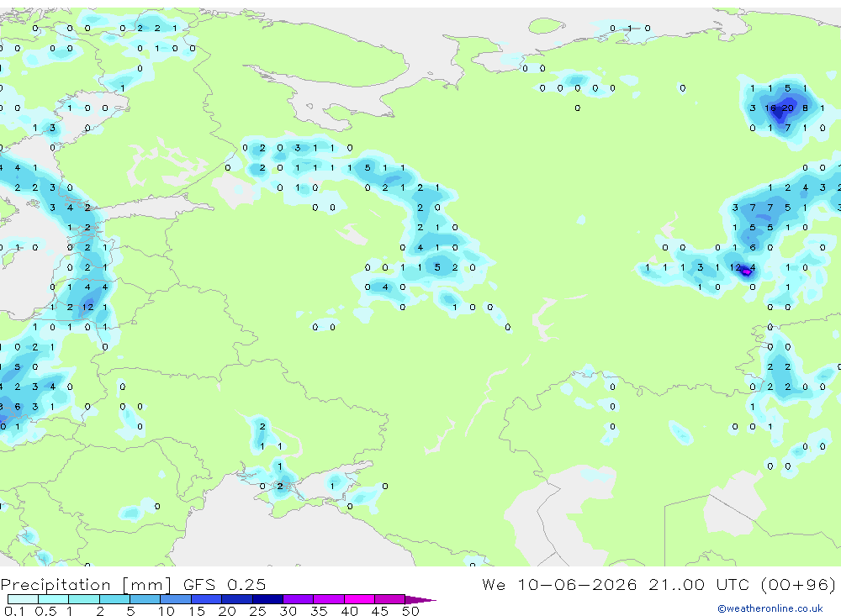The height and width of the screenshot is (616, 841).
Task: Click legend scale label 25
Action: [x=257, y=611]
